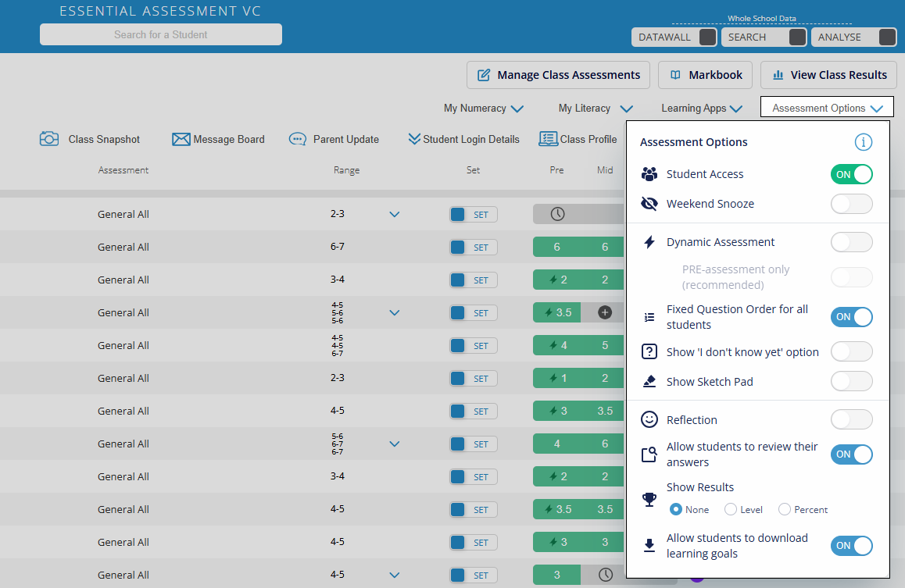Image resolution: width=905 pixels, height=588 pixels.
Task: Click the Class Snapshot camera icon
Action: (49, 139)
